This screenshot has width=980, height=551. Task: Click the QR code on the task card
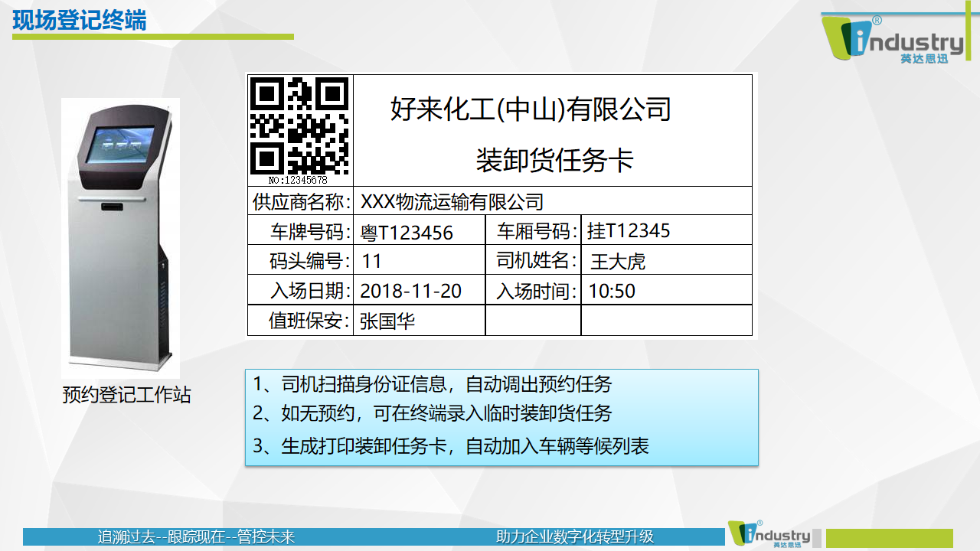pyautogui.click(x=299, y=126)
